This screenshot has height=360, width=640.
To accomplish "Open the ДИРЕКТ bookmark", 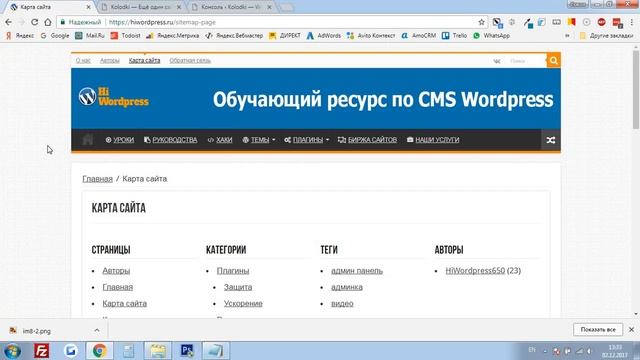I will point(285,36).
